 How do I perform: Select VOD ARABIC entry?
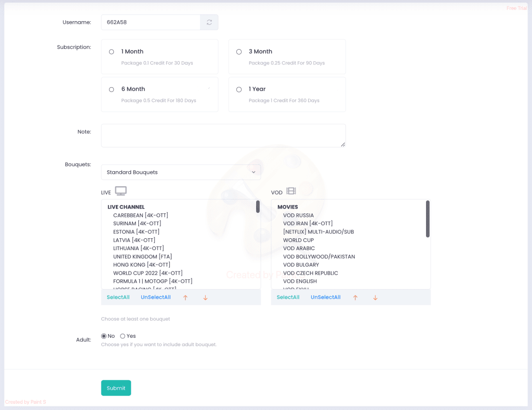(299, 249)
